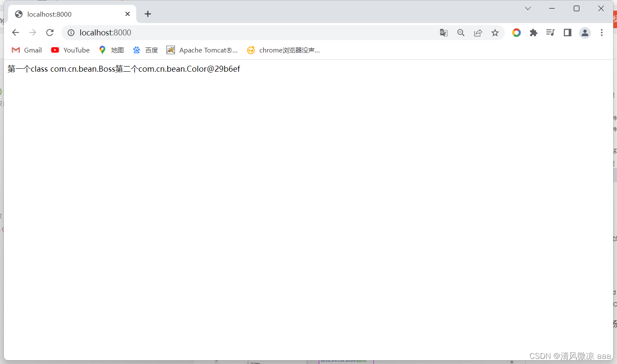Open a new tab with plus button
Screen dimensions: 617x364
tap(148, 14)
